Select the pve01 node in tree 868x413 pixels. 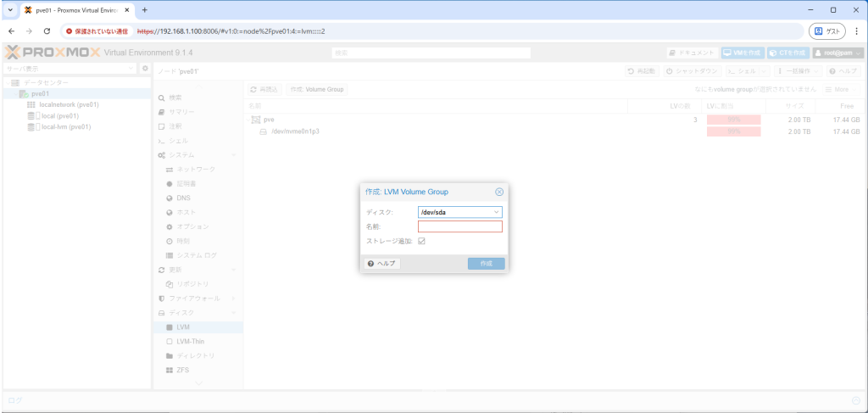tap(41, 93)
